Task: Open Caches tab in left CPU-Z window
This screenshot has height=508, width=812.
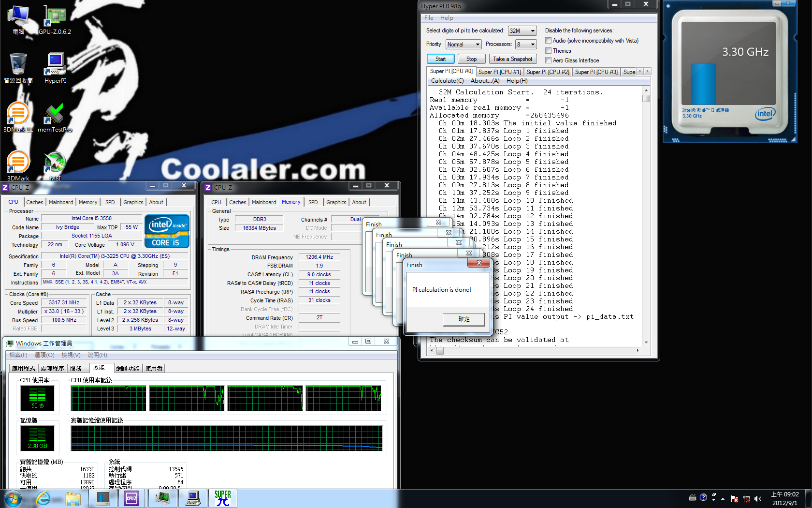Action: (35, 202)
